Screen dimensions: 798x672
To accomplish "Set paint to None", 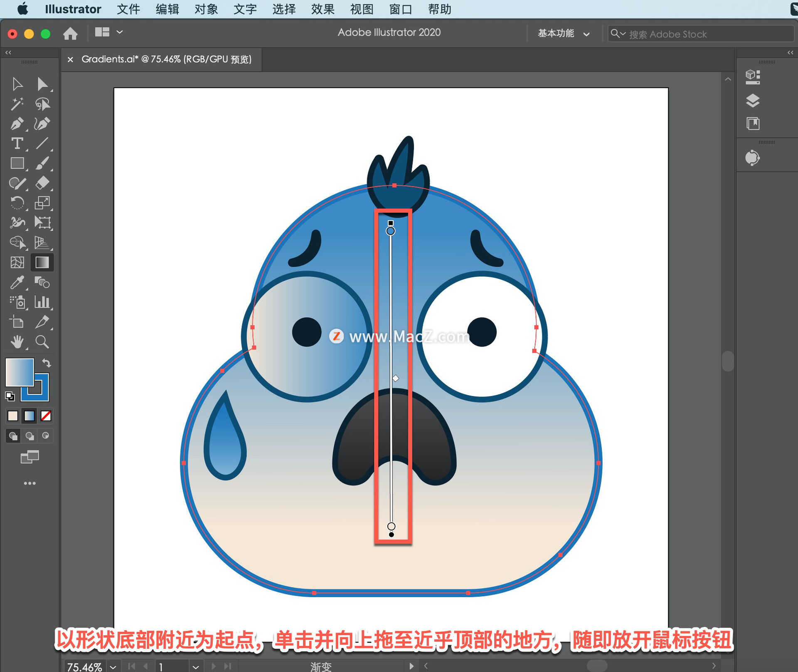I will [x=46, y=416].
